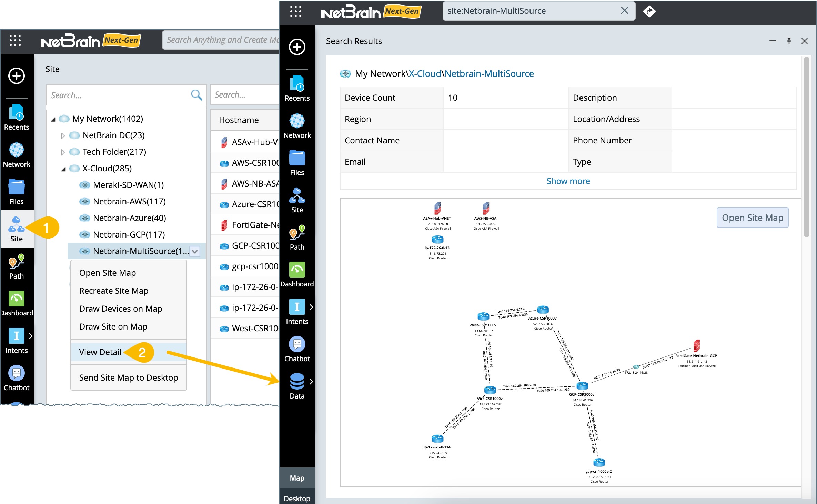Pin the Search Results panel

pyautogui.click(x=789, y=41)
